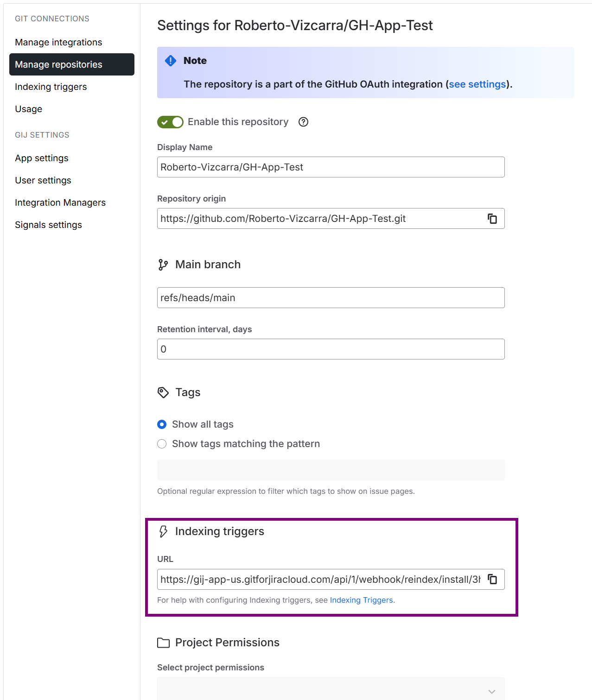Open Signals settings in sidebar
Image resolution: width=592 pixels, height=700 pixels.
pos(48,225)
